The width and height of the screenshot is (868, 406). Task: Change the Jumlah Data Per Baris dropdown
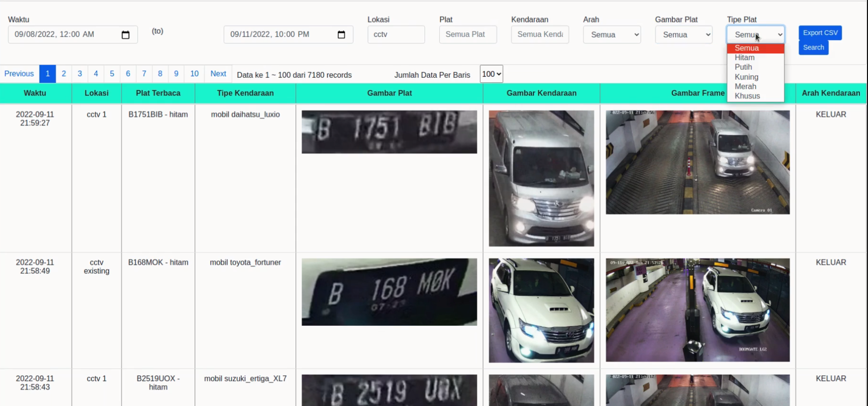[491, 74]
